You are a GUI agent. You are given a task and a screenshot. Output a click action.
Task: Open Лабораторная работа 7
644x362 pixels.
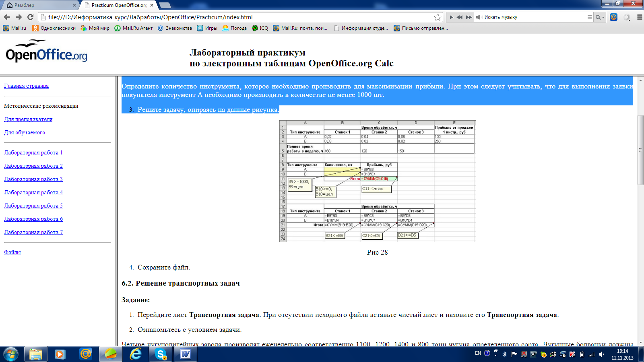coord(33,232)
